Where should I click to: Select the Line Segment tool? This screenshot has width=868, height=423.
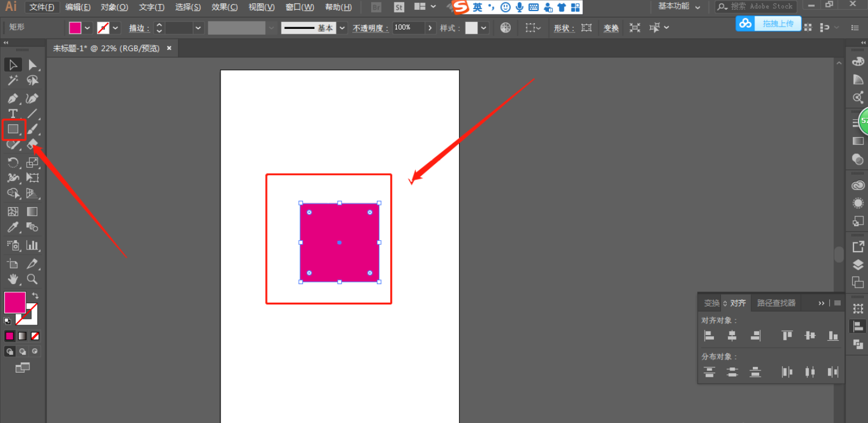[x=32, y=114]
